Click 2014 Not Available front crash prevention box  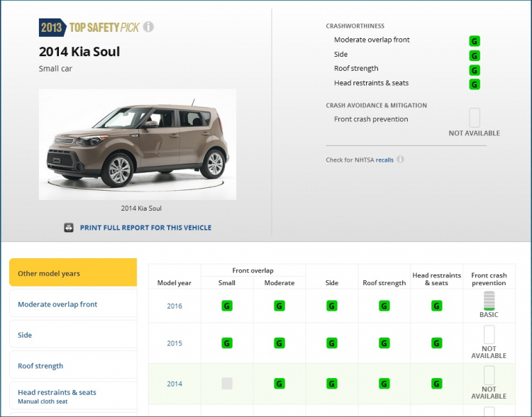(489, 375)
